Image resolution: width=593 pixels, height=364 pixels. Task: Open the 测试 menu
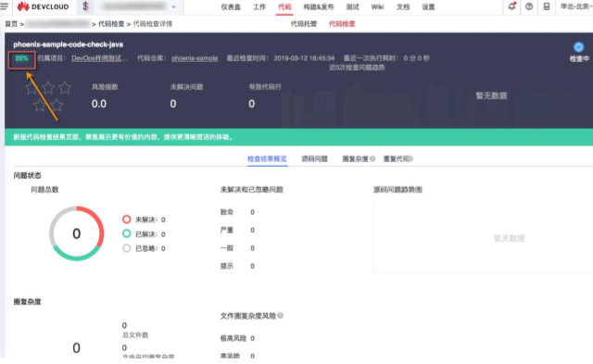pos(352,7)
